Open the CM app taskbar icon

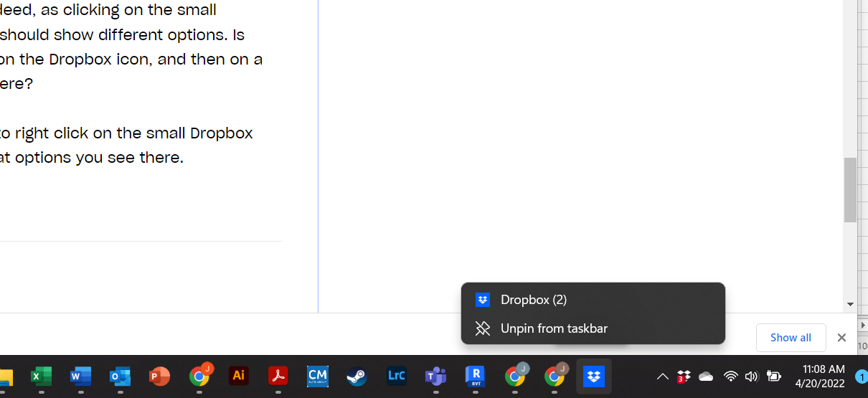pyautogui.click(x=318, y=375)
